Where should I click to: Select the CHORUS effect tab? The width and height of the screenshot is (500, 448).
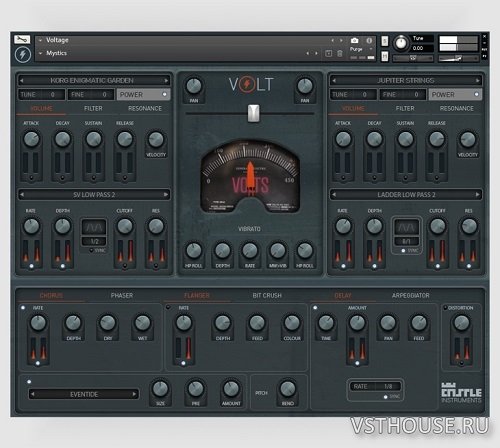pos(51,295)
